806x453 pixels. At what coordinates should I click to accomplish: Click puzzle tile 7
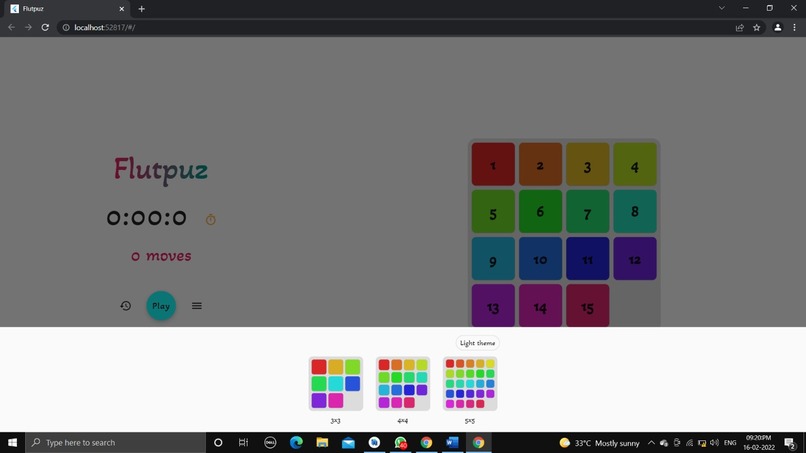(588, 211)
